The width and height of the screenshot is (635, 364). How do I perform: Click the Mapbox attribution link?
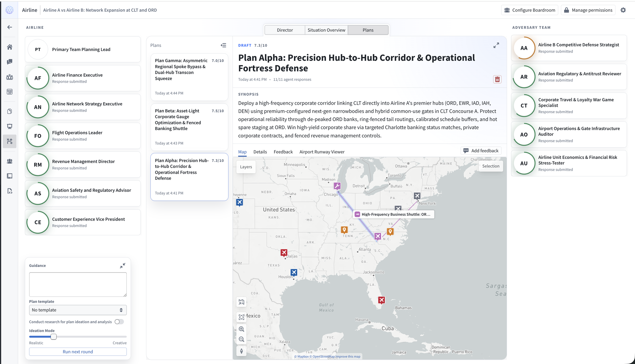pyautogui.click(x=301, y=356)
